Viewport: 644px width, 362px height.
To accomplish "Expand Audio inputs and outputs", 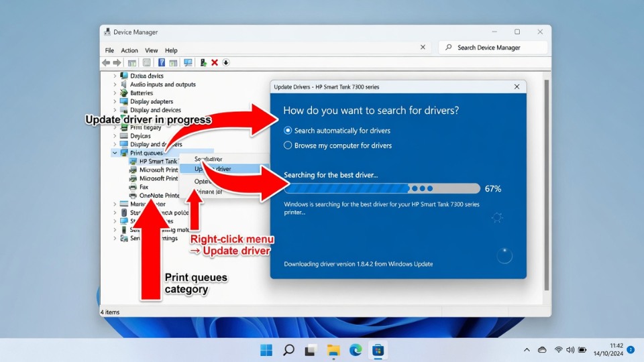I will (115, 84).
